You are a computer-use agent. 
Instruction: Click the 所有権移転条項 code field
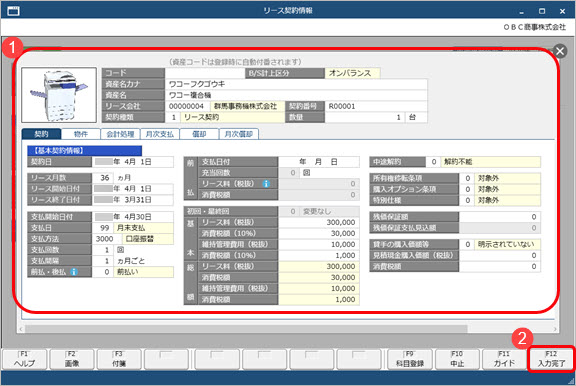[467, 178]
